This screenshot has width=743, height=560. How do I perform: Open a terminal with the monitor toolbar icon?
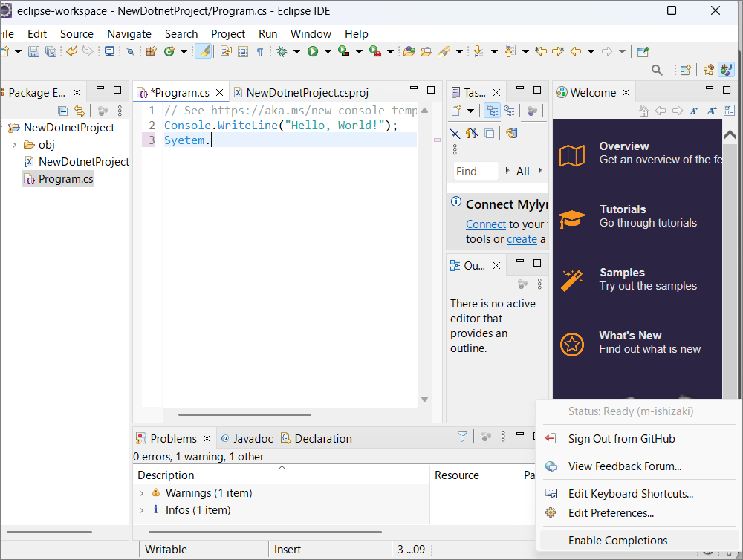coord(109,51)
